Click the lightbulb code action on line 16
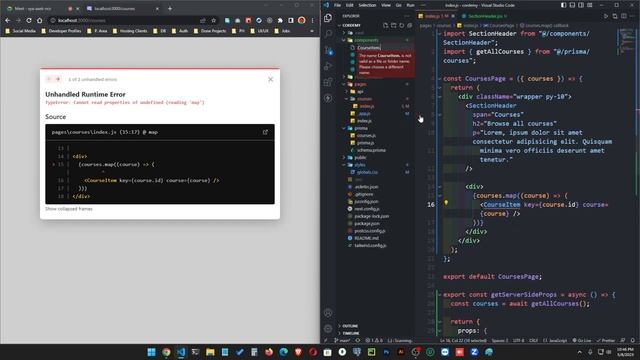640x360 pixels. coord(446,202)
